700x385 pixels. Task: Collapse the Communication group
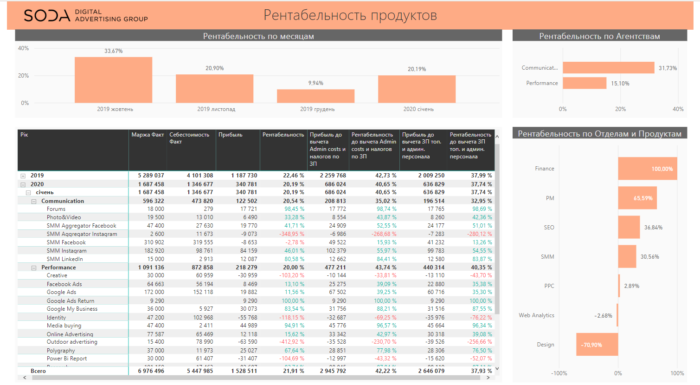click(33, 201)
